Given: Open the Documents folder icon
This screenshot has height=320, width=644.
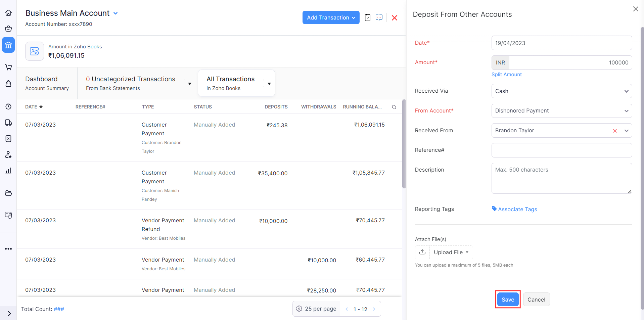Looking at the screenshot, I should coord(8,193).
